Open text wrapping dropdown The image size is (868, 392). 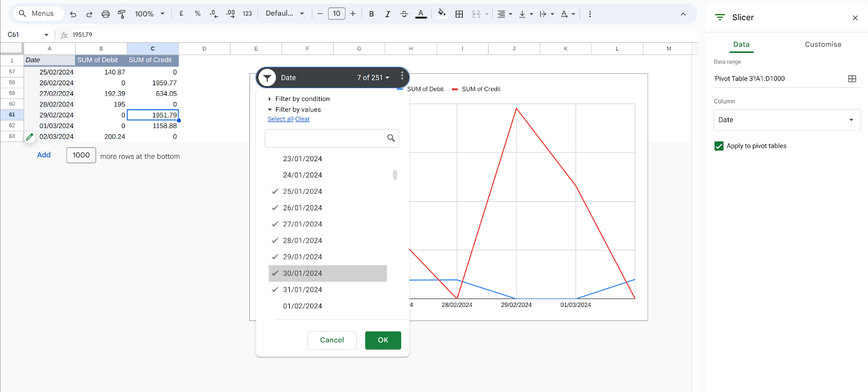(546, 14)
